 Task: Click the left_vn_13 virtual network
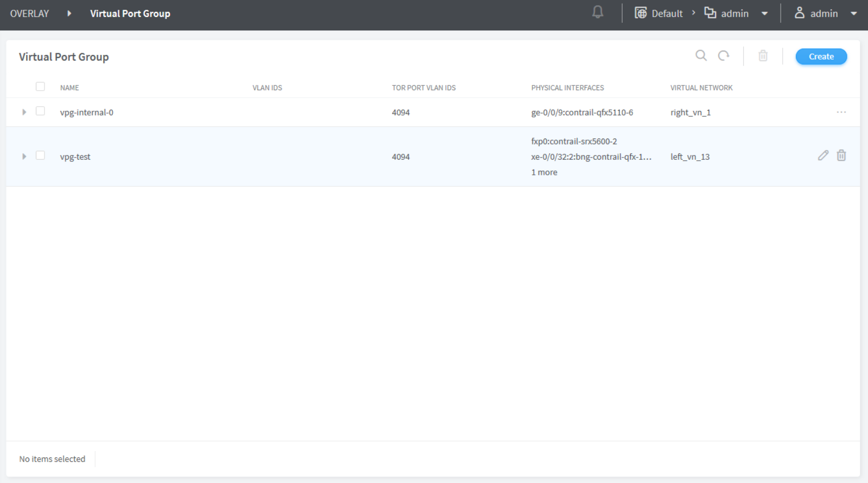(x=690, y=156)
